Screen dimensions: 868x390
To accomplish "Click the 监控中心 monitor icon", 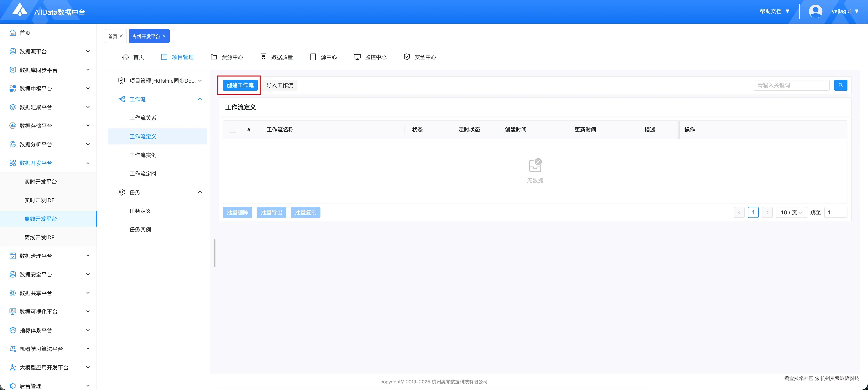I will tap(357, 57).
